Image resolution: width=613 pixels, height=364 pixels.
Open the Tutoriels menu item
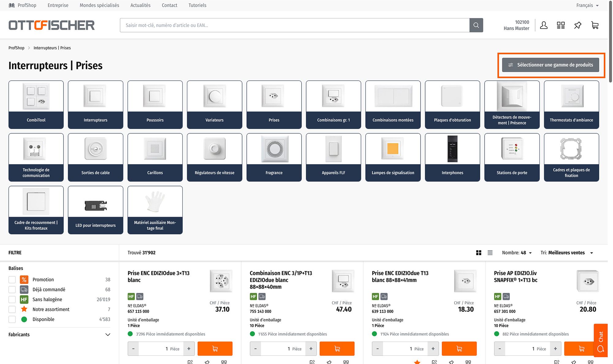point(197,5)
